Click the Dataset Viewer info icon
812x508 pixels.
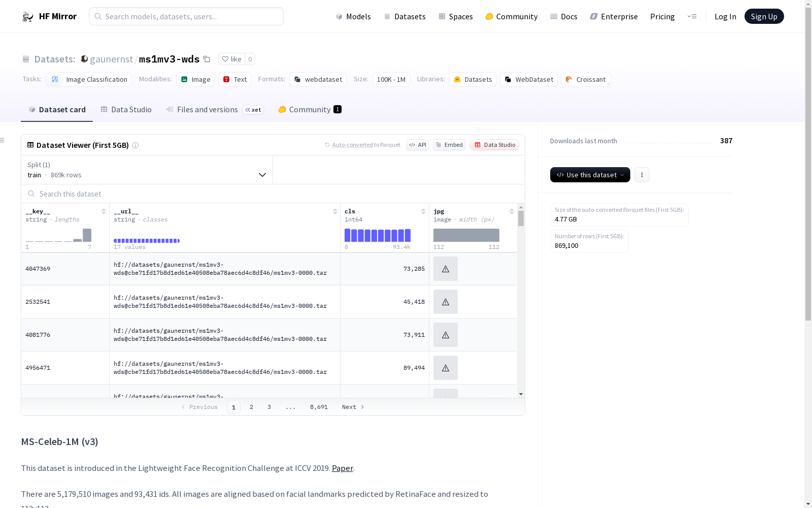pyautogui.click(x=136, y=145)
